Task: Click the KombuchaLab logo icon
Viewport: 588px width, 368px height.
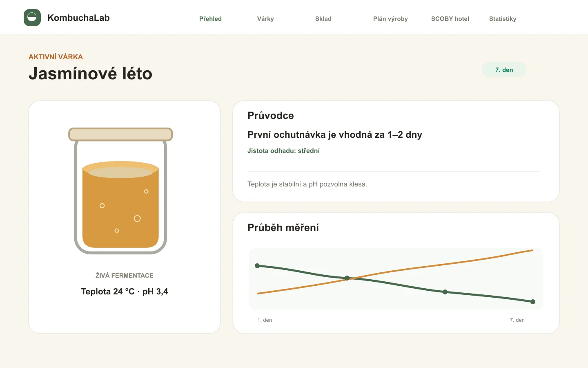Action: click(32, 18)
